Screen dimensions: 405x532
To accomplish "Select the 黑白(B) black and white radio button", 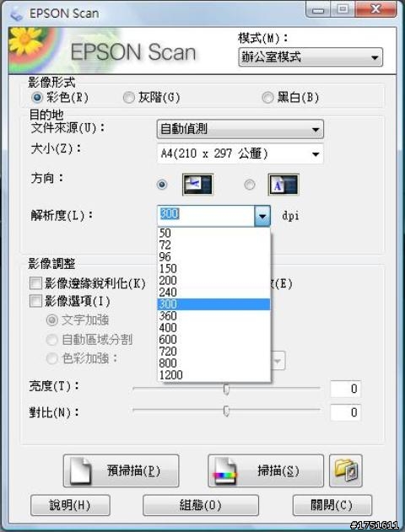I will (267, 98).
